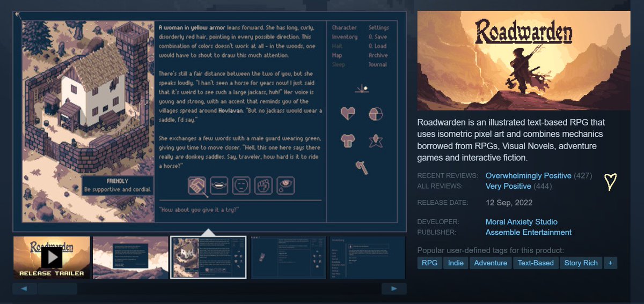644x304 pixels.
Task: Open the Archive menu entry
Action: (x=378, y=55)
